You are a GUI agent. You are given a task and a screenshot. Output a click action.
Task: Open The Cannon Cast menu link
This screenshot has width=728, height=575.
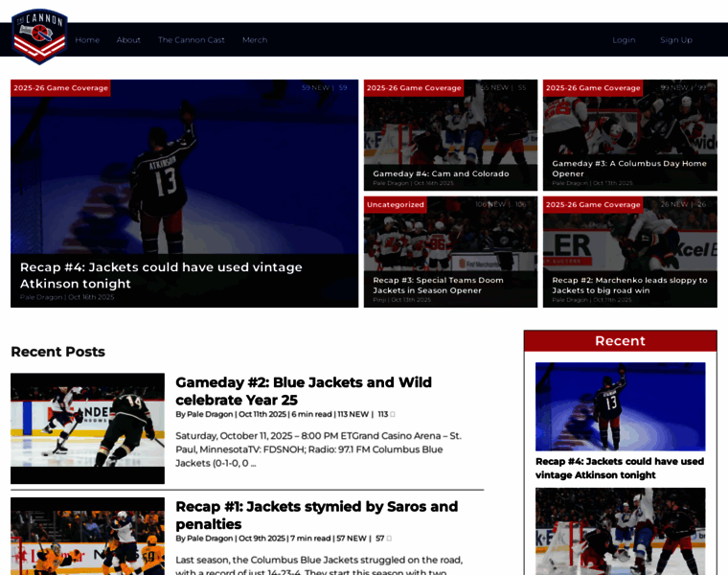click(192, 40)
